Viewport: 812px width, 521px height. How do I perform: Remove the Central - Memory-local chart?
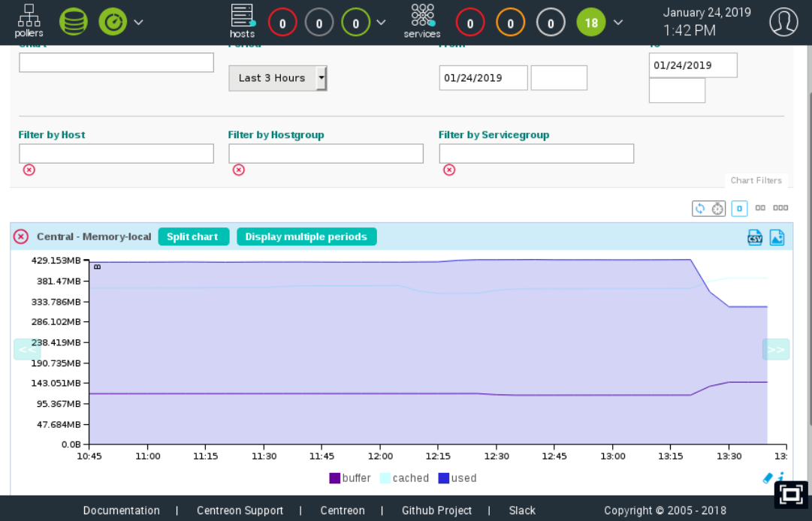click(x=21, y=236)
